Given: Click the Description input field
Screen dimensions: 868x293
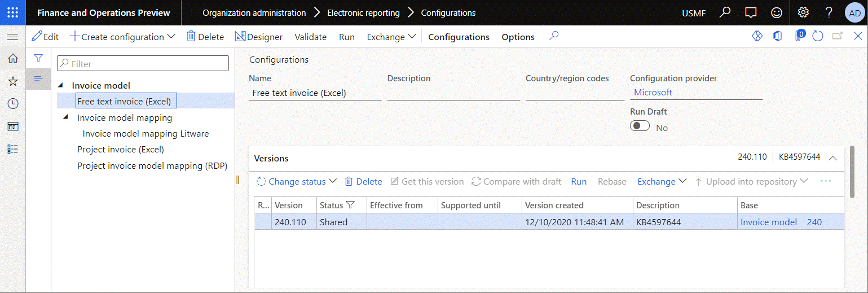Looking at the screenshot, I should [453, 93].
